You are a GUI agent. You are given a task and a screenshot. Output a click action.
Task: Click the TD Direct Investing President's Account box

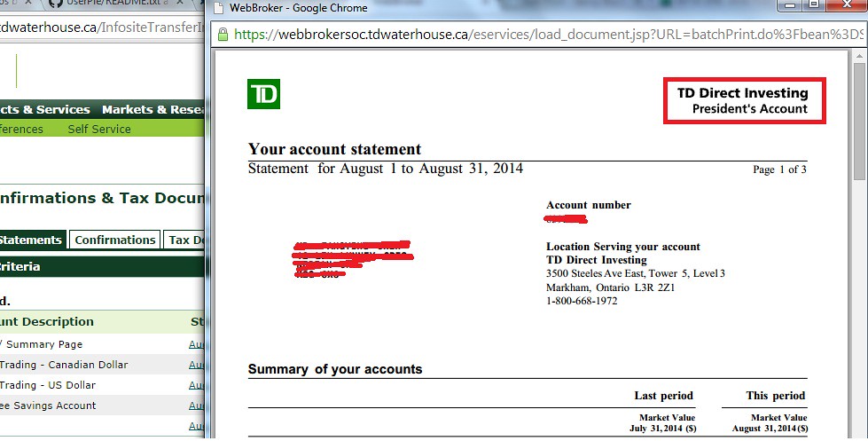[745, 100]
